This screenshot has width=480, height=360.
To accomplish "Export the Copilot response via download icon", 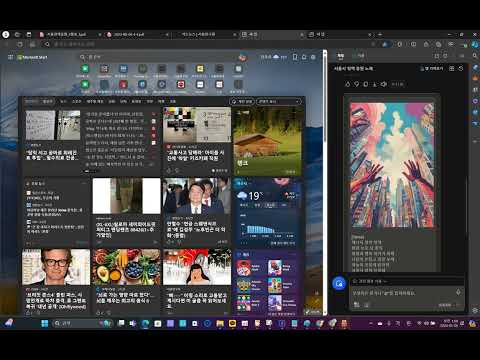I will point(375,84).
